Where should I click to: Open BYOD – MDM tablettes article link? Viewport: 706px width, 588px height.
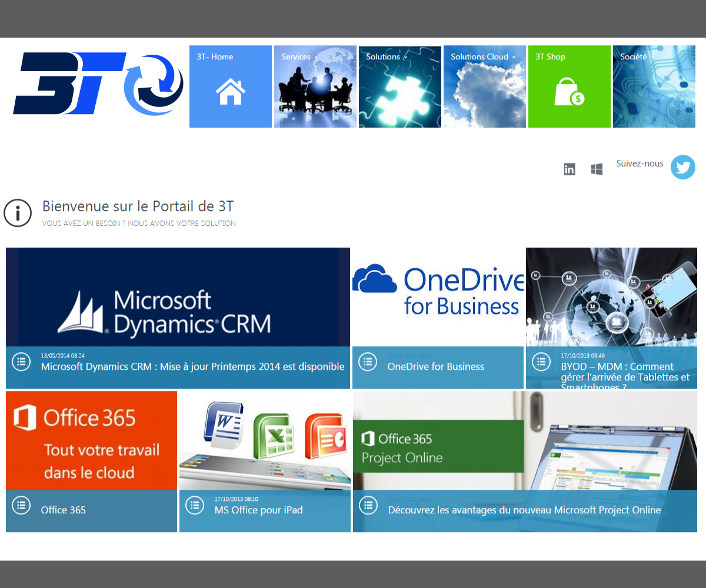pos(625,376)
